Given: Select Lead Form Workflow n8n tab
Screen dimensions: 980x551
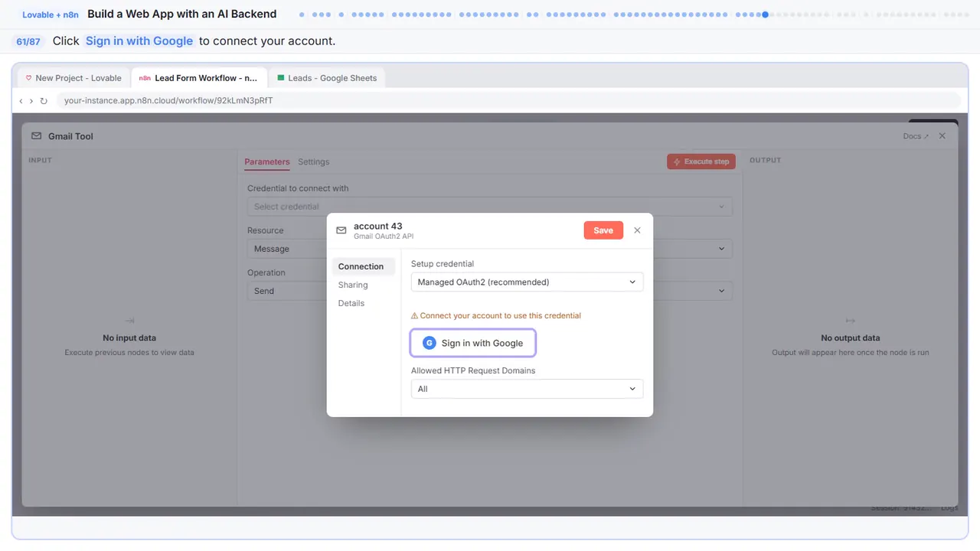Looking at the screenshot, I should (x=199, y=78).
